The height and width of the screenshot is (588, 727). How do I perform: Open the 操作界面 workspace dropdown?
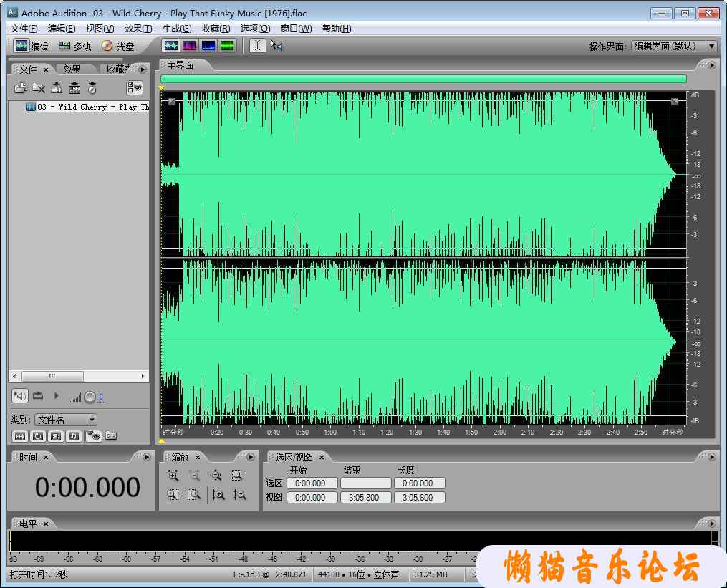coord(674,46)
